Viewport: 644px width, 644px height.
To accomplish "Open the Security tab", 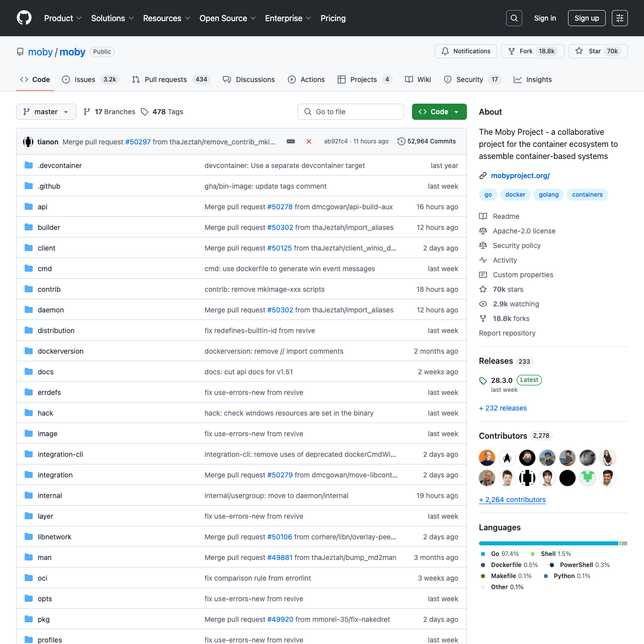I will [472, 79].
